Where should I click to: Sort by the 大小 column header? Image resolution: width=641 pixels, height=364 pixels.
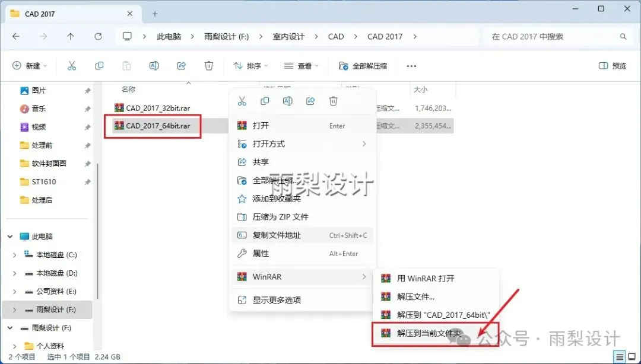click(420, 89)
